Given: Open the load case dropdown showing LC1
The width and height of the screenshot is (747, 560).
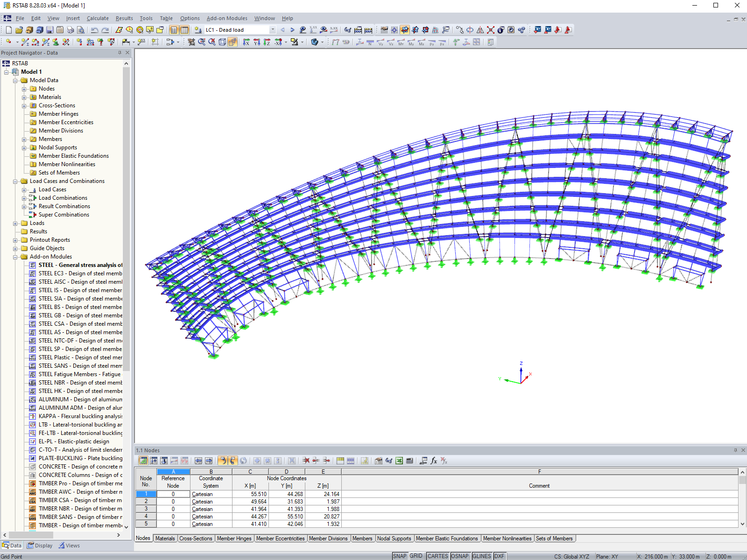Looking at the screenshot, I should point(272,29).
